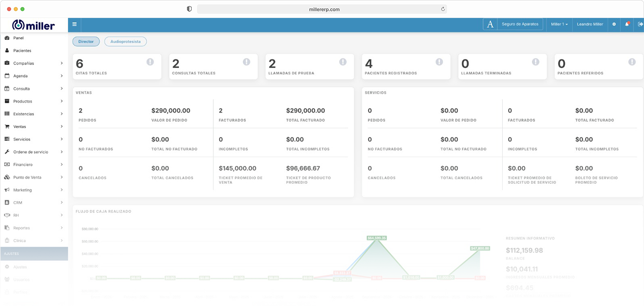The height and width of the screenshot is (306, 644).
Task: Open the Miller 1 branch dropdown
Action: (x=559, y=24)
